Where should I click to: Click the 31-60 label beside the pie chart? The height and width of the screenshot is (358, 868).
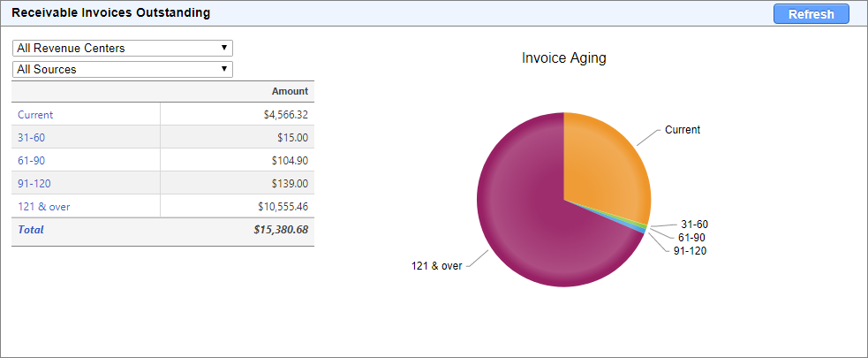pyautogui.click(x=694, y=225)
